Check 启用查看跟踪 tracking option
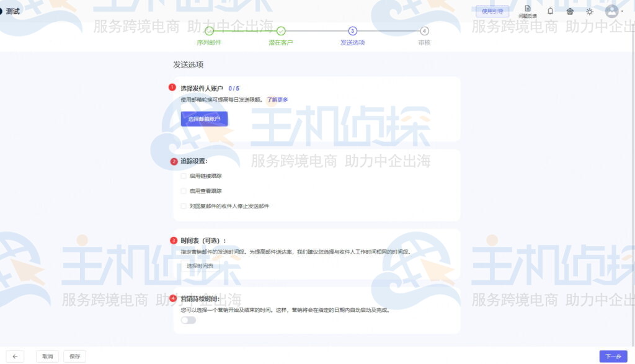The image size is (635, 364). 183,191
